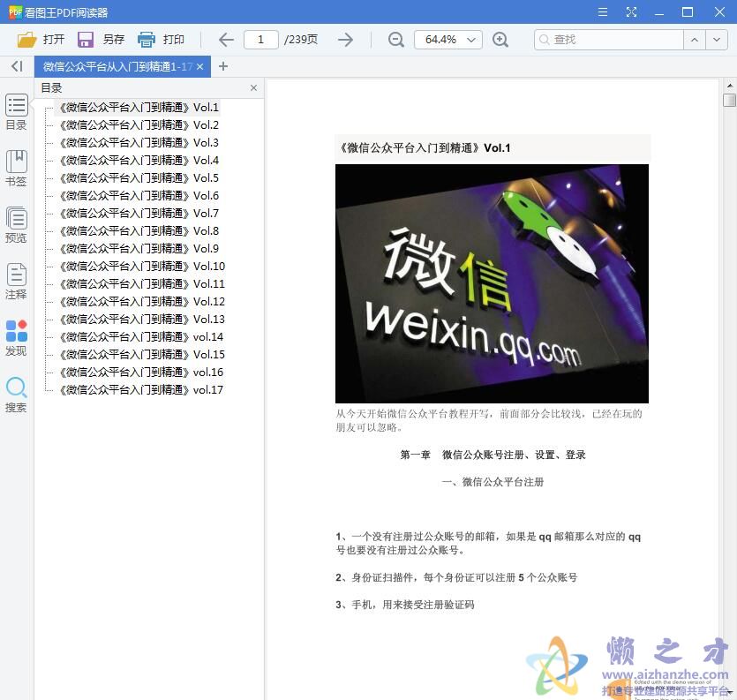Open a PDF file with the 打开 button
Image resolution: width=737 pixels, height=700 pixels.
coord(41,40)
